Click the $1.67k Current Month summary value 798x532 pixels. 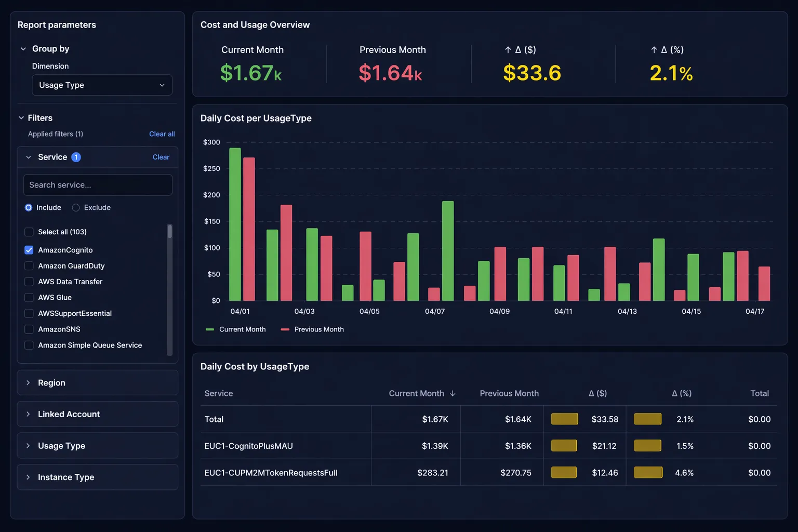[251, 73]
